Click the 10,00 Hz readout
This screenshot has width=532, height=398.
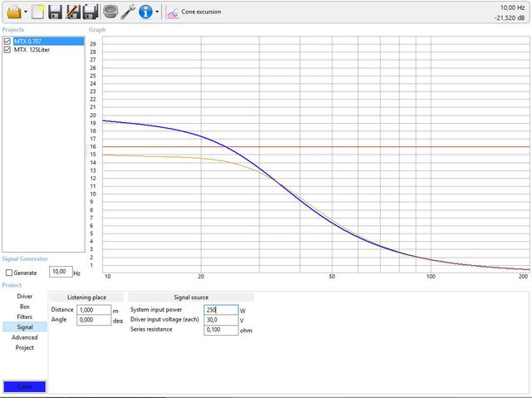512,7
